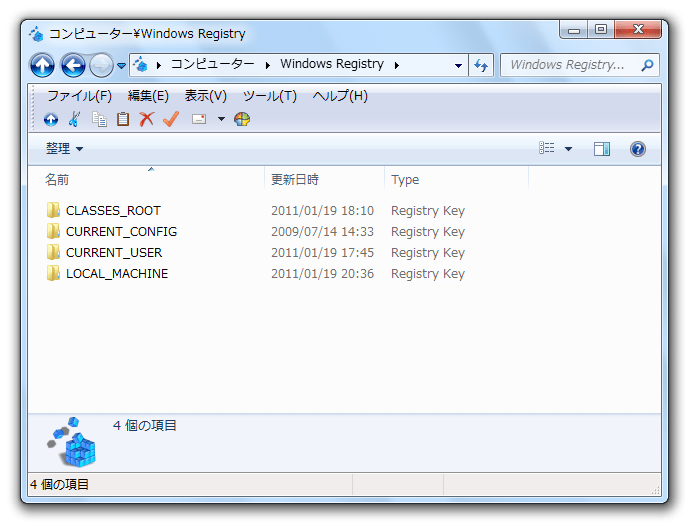Select the LOCAL_MACHINE registry key

(117, 274)
